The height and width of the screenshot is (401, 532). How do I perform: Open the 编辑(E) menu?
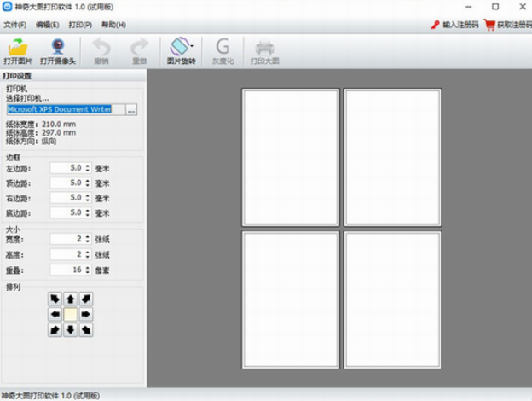point(48,25)
